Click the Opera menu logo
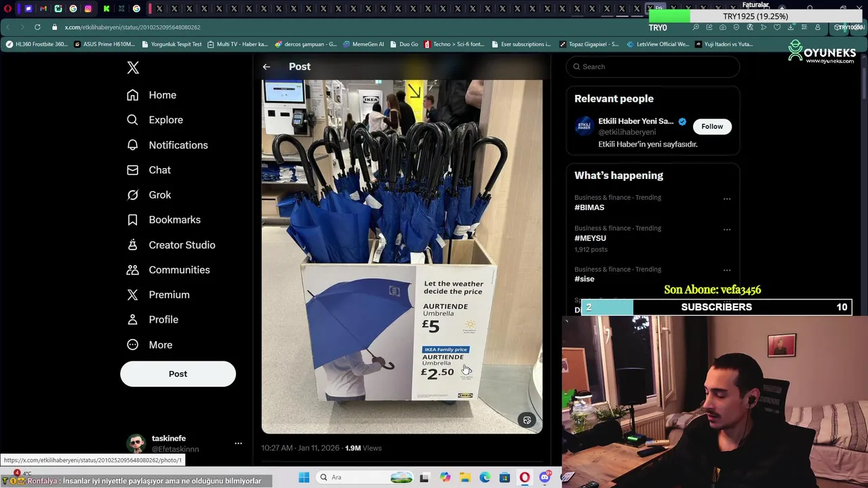 click(7, 9)
